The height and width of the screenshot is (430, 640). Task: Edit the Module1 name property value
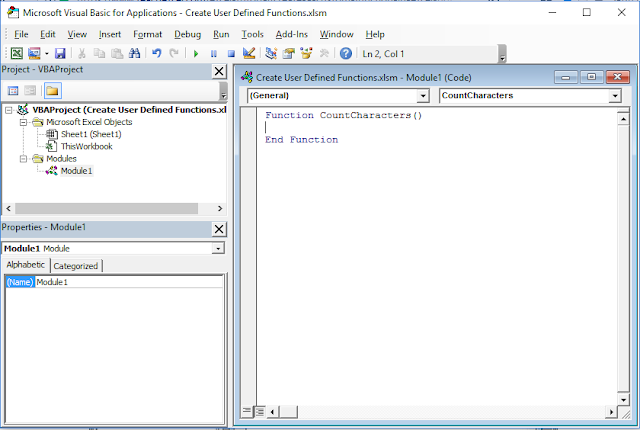(x=129, y=282)
